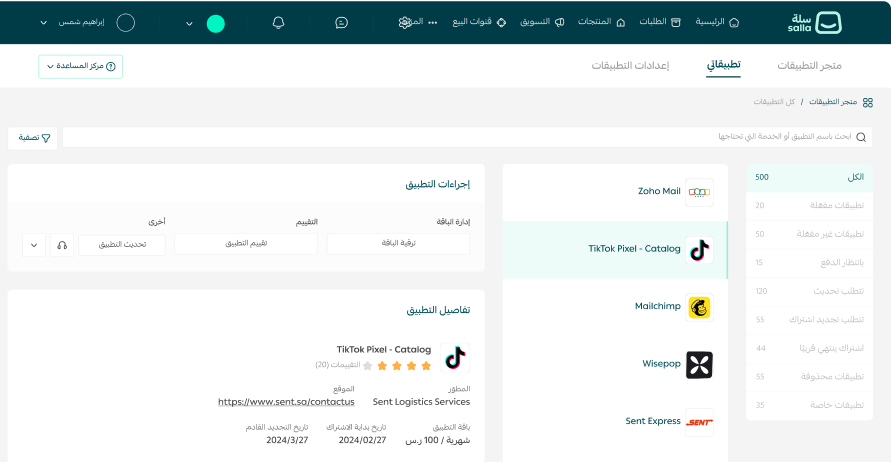Image resolution: width=891 pixels, height=462 pixels.
Task: Click the Mailchimp app logo
Action: tap(699, 307)
